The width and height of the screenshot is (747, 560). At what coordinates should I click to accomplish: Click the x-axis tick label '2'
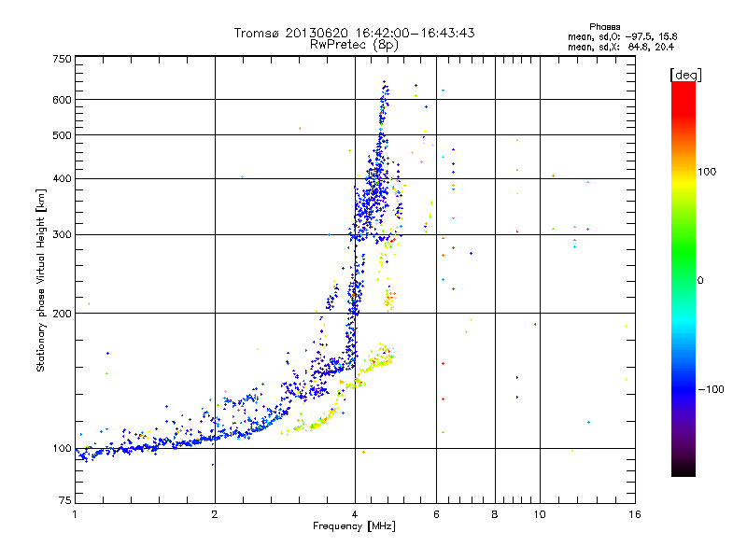click(x=215, y=514)
